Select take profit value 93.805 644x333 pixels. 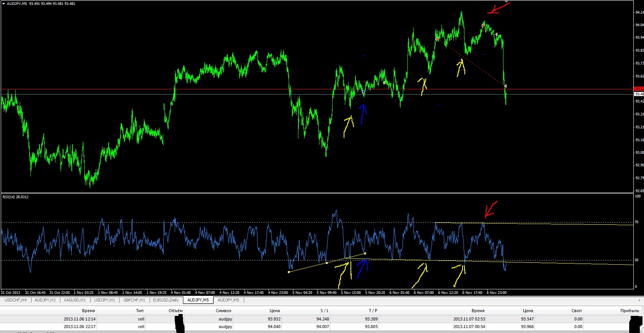371,327
